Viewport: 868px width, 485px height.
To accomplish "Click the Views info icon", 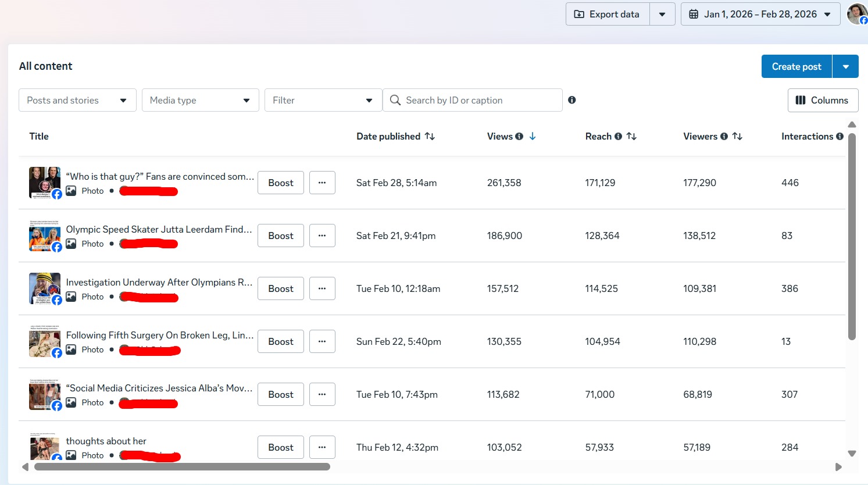I will (x=519, y=136).
